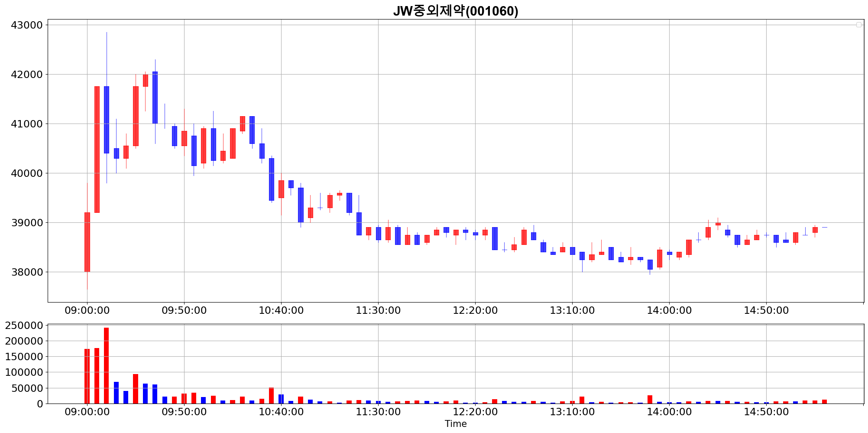Click the 13:10:00 label under volume chart
Viewport: 868px width, 433px height.
pyautogui.click(x=572, y=412)
